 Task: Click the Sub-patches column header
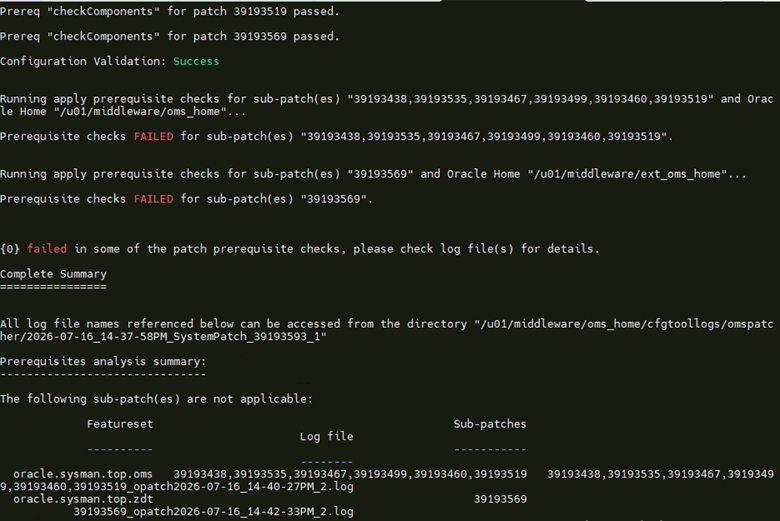(490, 424)
